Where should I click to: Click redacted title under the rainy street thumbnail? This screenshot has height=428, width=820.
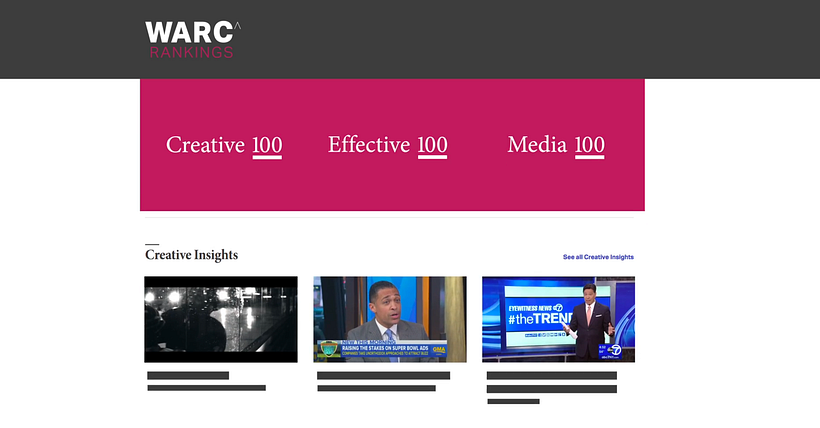click(207, 381)
